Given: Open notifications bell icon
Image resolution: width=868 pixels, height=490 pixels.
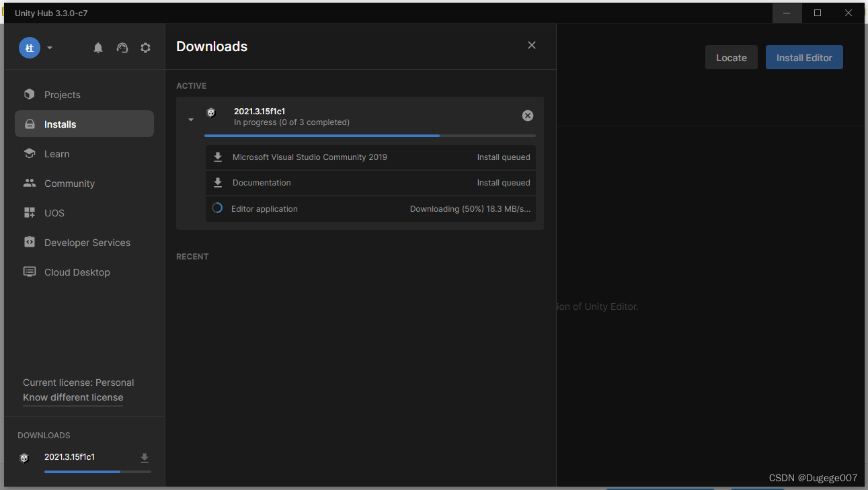Looking at the screenshot, I should [x=98, y=48].
